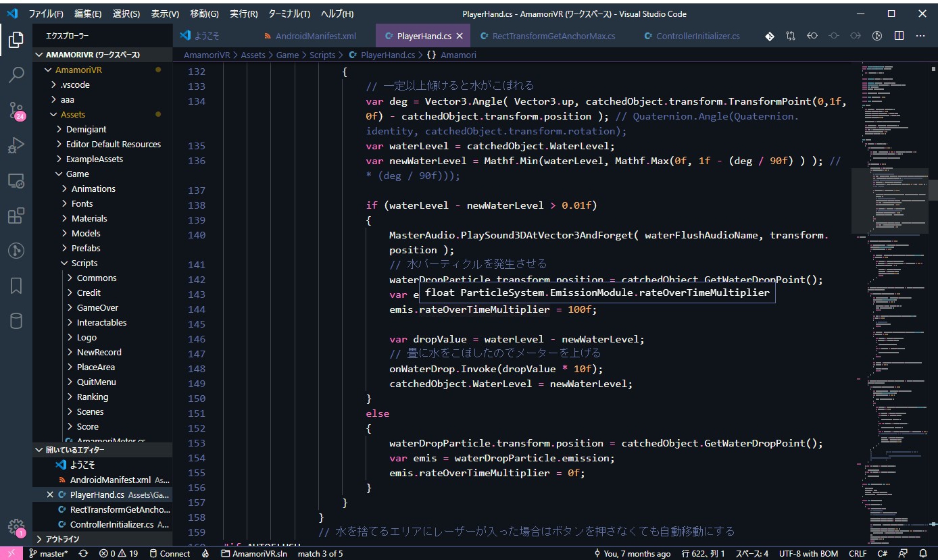Click the AmamoriVR.sln project in status bar
938x560 pixels.
click(253, 553)
